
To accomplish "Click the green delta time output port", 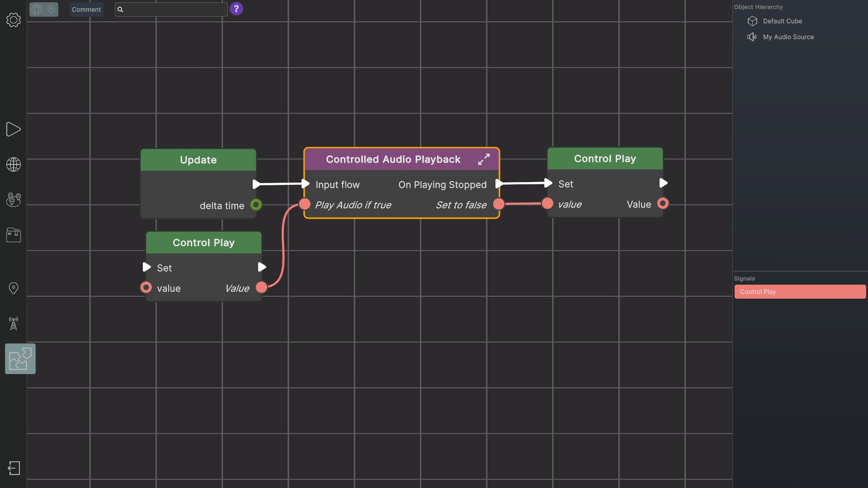I will coord(256,205).
